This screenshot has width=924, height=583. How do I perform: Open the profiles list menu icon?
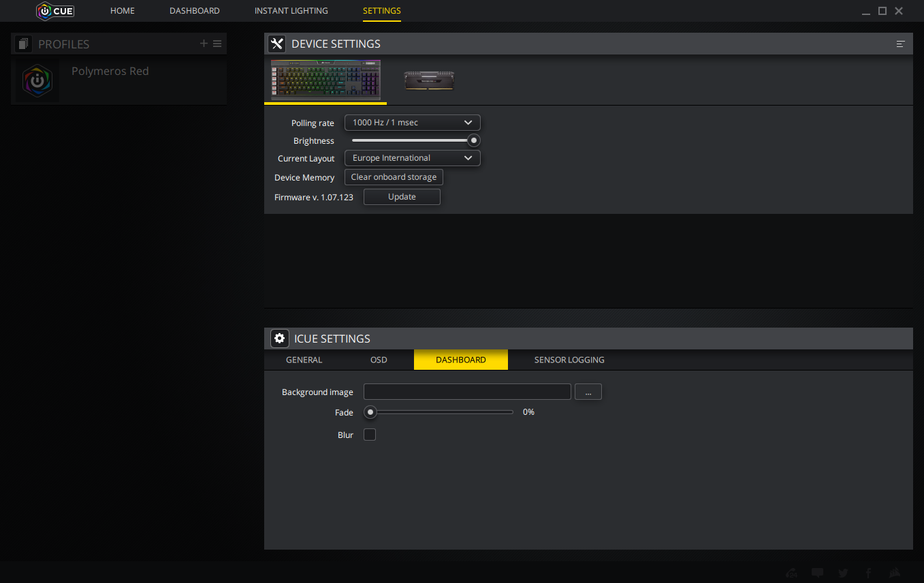[217, 44]
